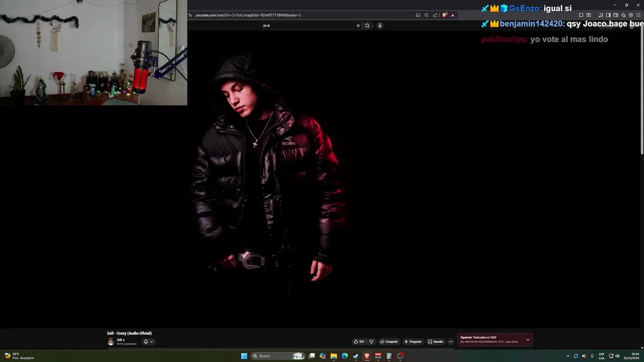
Task: Open Task View from the taskbar
Action: [312, 356]
